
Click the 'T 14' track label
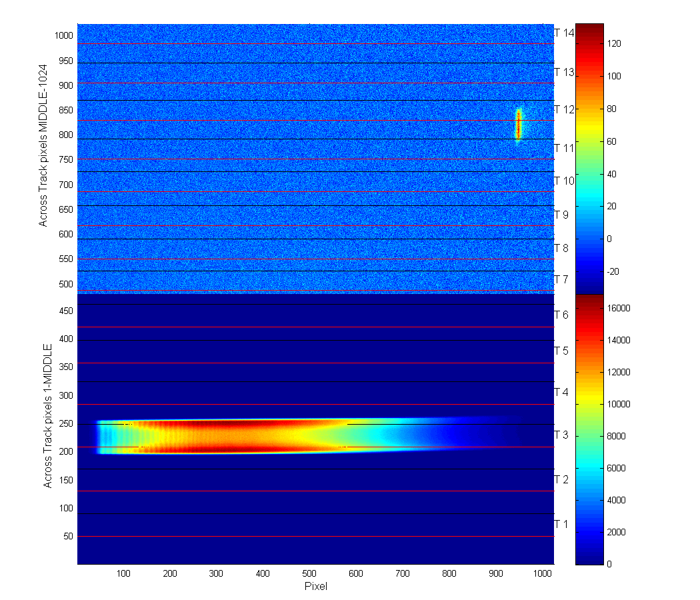pyautogui.click(x=564, y=33)
